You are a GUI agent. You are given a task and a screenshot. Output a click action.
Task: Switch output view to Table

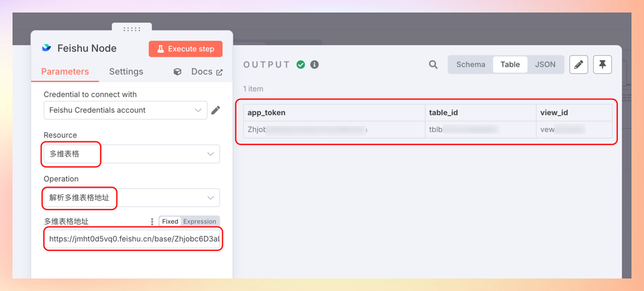pos(510,64)
